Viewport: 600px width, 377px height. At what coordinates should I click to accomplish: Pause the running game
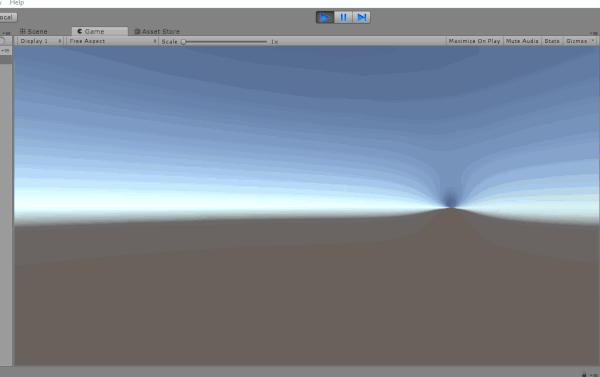pyautogui.click(x=343, y=17)
